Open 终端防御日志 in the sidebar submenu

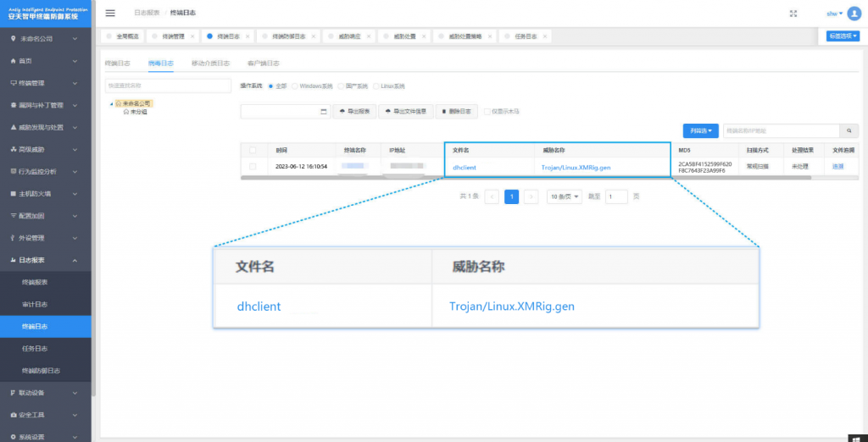pyautogui.click(x=46, y=371)
